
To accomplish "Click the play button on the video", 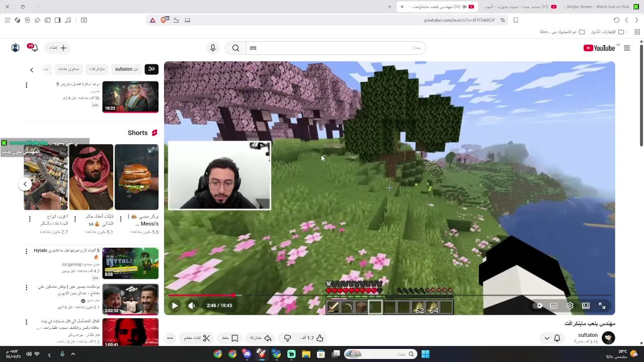I will [x=175, y=305].
